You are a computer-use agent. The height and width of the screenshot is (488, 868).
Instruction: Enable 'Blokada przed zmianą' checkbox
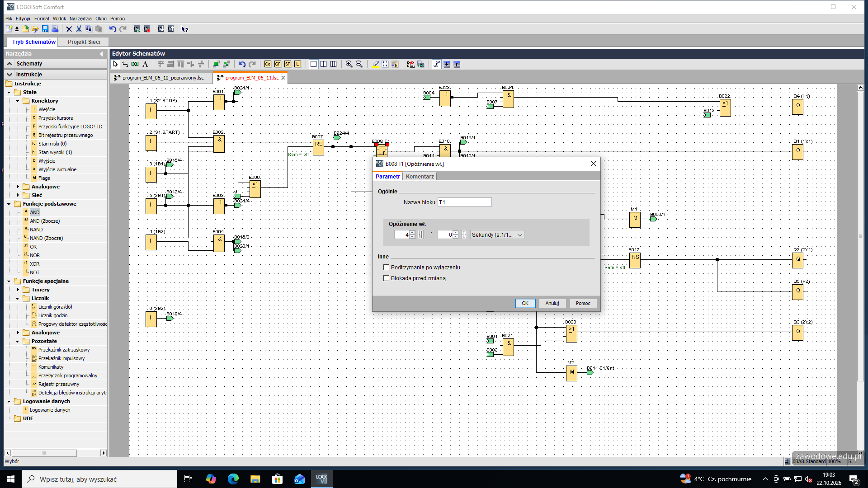(x=386, y=278)
